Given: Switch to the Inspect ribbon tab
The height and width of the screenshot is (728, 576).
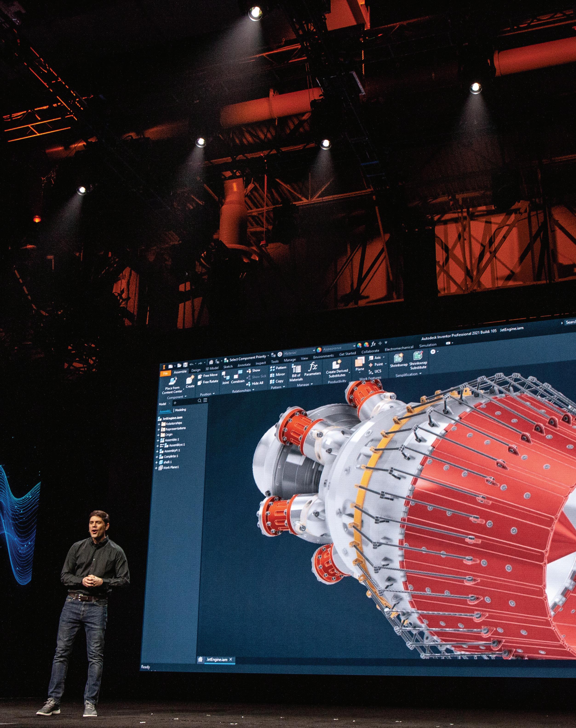Looking at the screenshot, I should [261, 363].
